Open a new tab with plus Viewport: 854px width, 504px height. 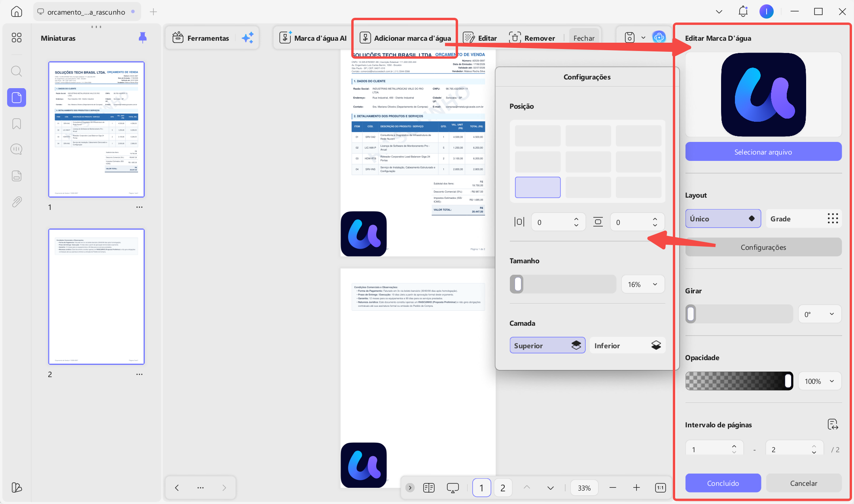coord(153,12)
